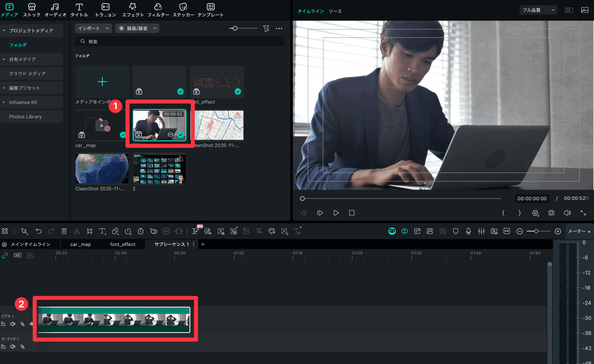Open the フル品質 quality dropdown
Screen dimensions: 594x364
(538, 10)
